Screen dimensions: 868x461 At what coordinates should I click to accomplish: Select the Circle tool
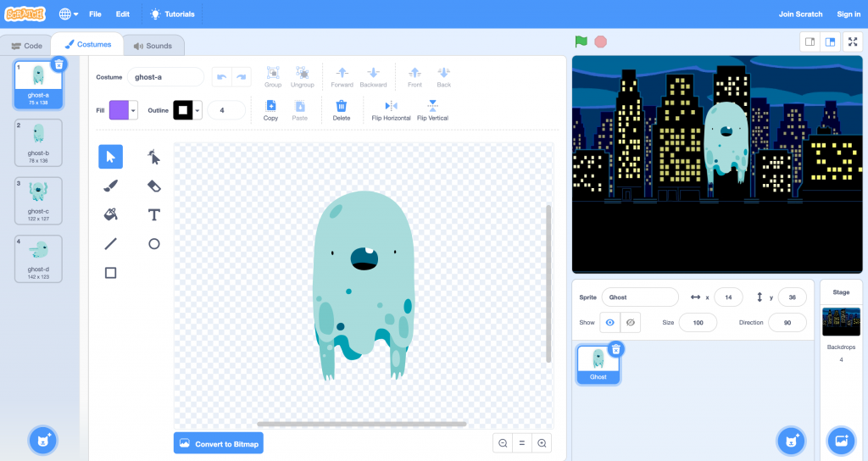tap(154, 243)
